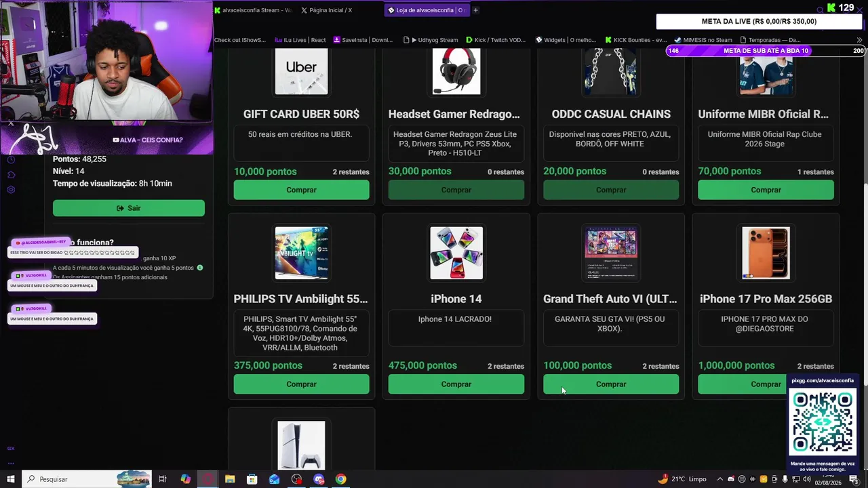Open the Kick / Twitch VOD bookmark

(496, 40)
